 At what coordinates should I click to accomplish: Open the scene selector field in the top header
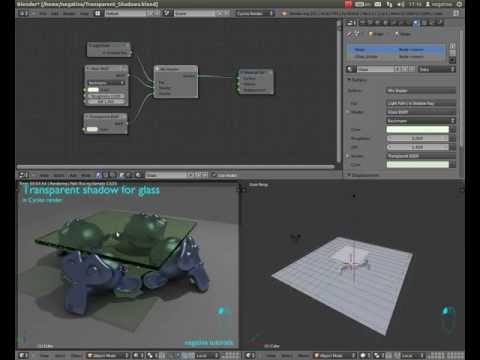tap(194, 13)
